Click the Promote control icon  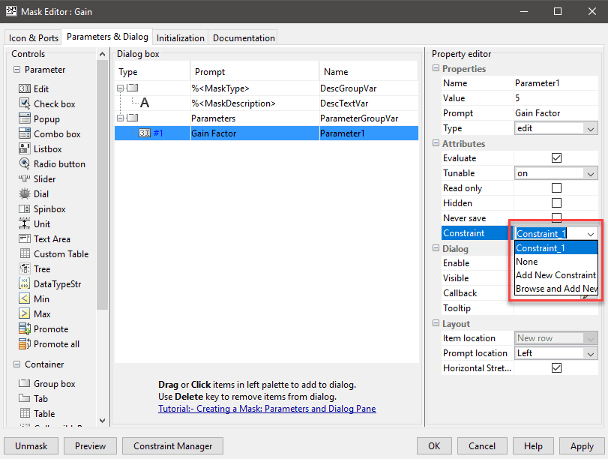[x=24, y=329]
